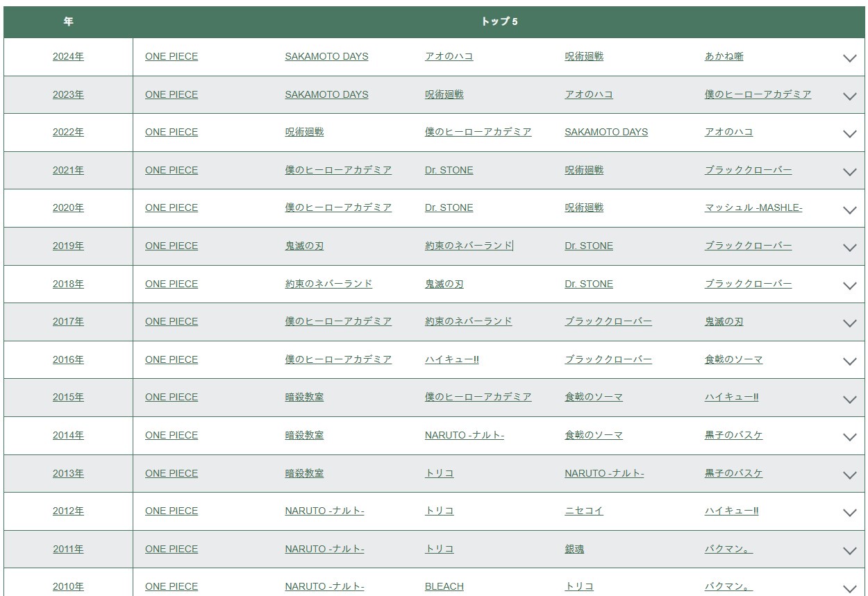Expand the 2022年 row chevron
Viewport: 868px width, 596px height.
coord(849,134)
